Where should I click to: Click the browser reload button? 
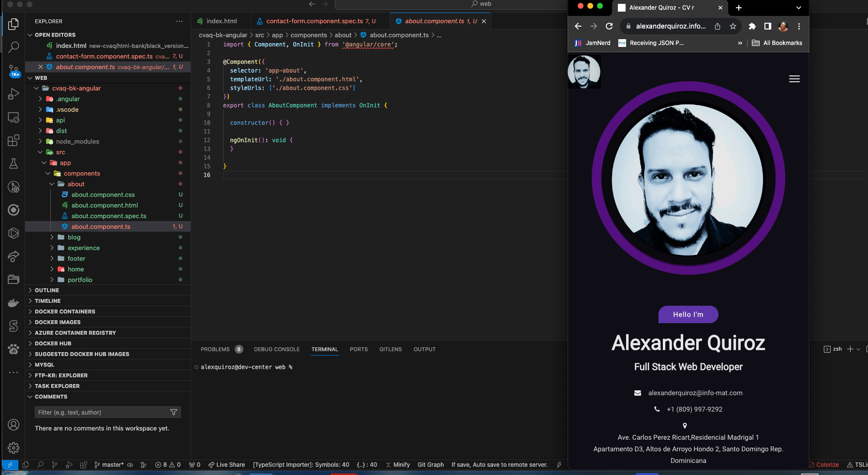(x=609, y=26)
